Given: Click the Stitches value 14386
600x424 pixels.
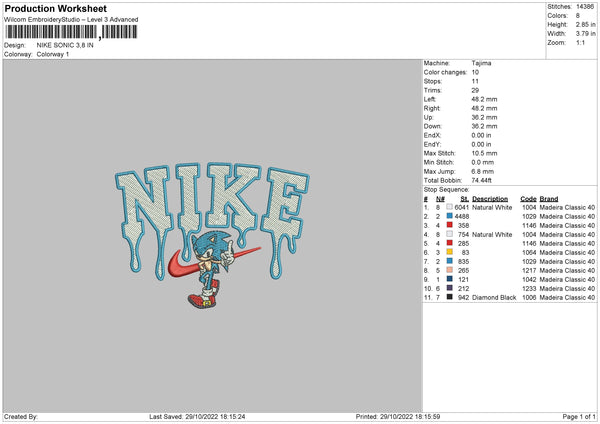Looking at the screenshot, I should tap(585, 7).
